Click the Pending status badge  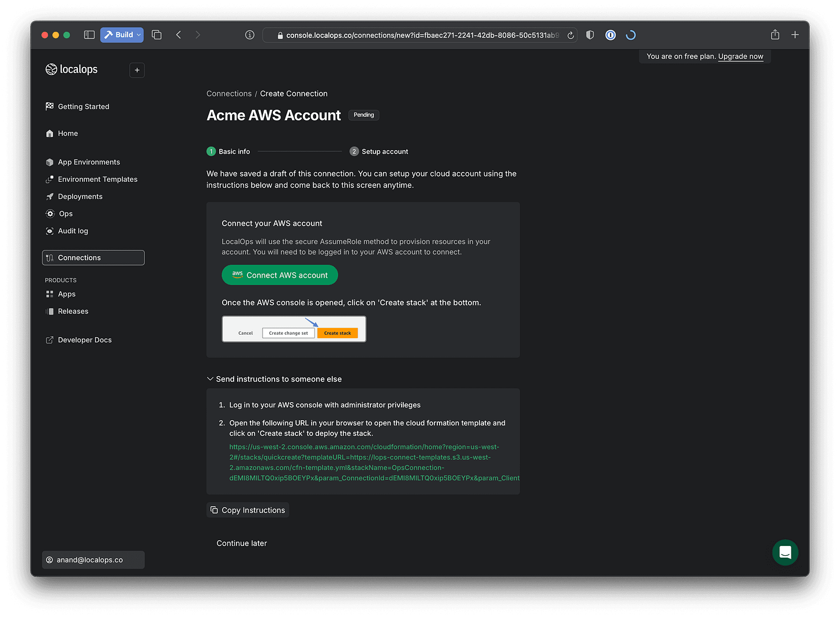pos(363,115)
